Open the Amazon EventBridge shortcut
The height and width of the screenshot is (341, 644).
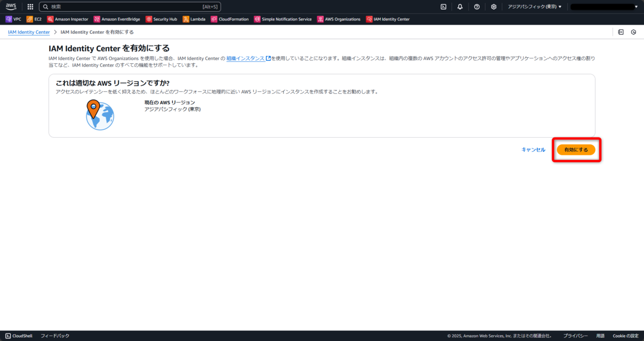click(x=117, y=19)
